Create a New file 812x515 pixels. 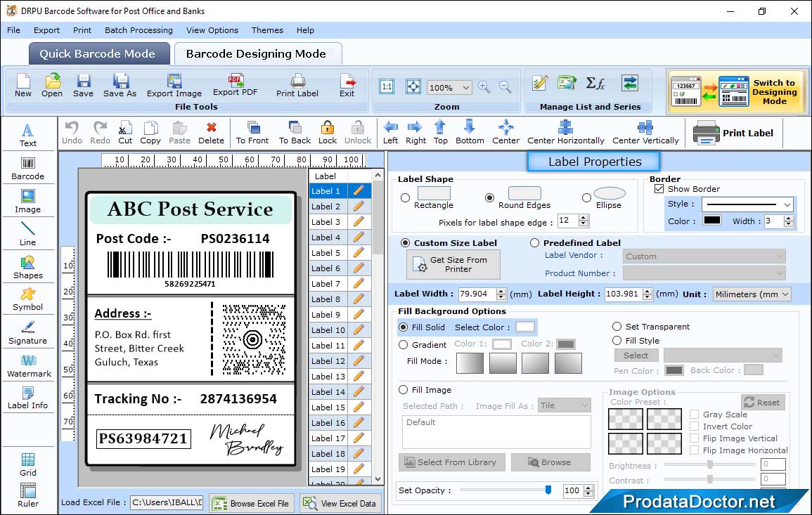[x=23, y=86]
